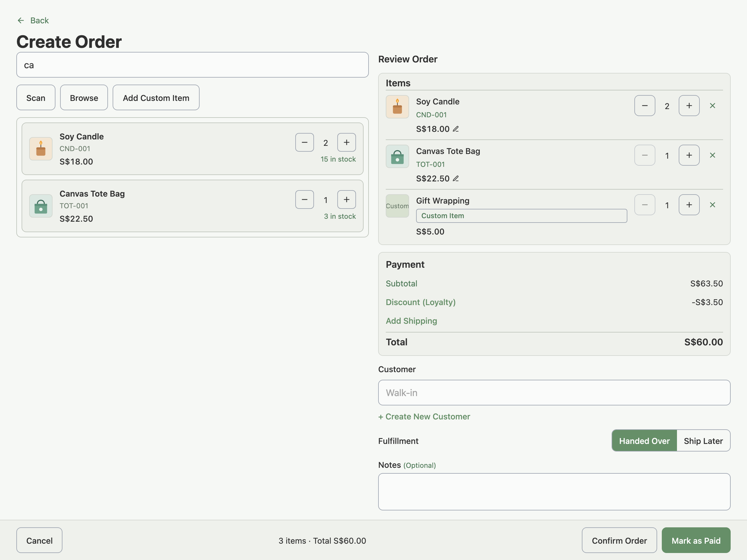Click the Canvas Tote Bag image in search results

tap(41, 206)
